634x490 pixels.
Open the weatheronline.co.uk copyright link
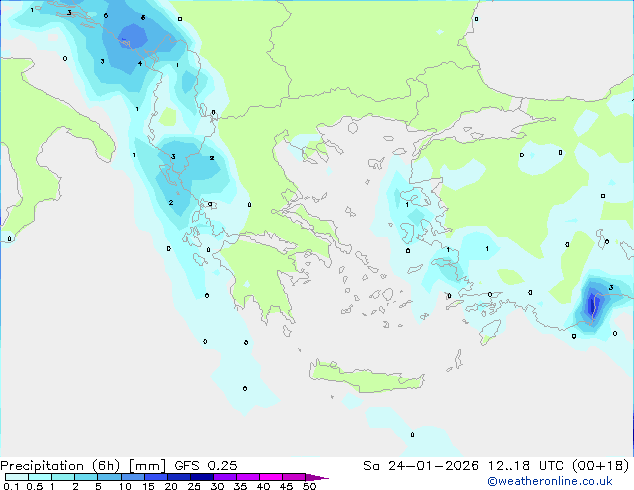[x=550, y=481]
